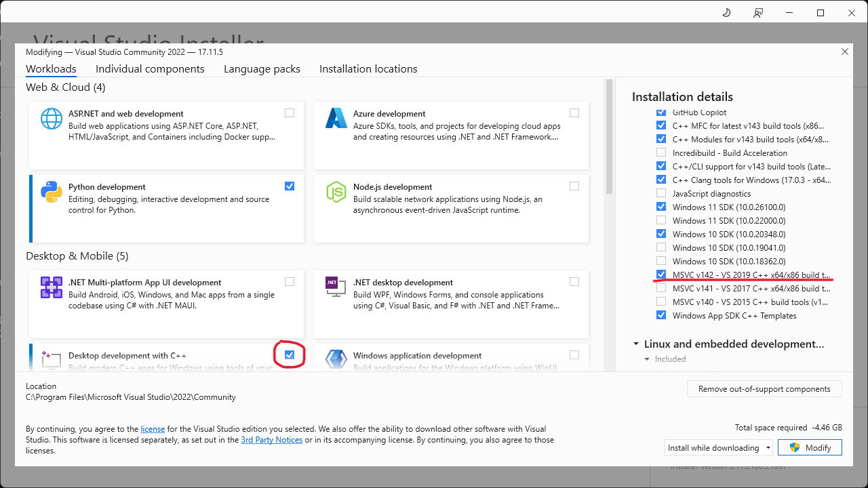This screenshot has width=868, height=488.
Task: Check the Azure development workload box
Action: pos(574,113)
